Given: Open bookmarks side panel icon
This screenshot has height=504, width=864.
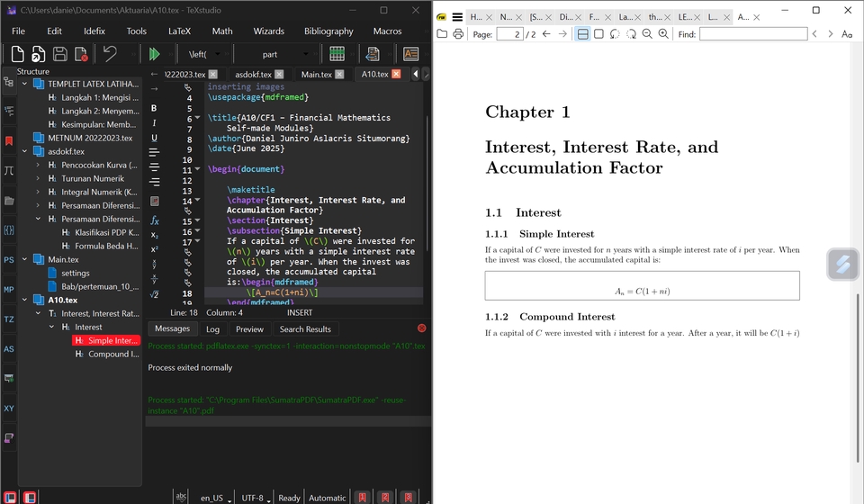Looking at the screenshot, I should click(x=9, y=141).
